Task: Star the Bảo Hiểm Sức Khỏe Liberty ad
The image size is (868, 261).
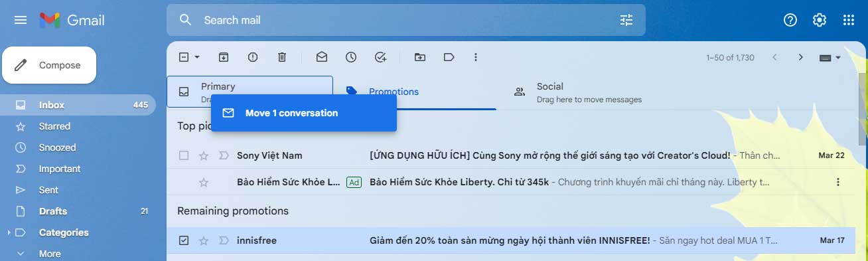Action: [x=204, y=182]
